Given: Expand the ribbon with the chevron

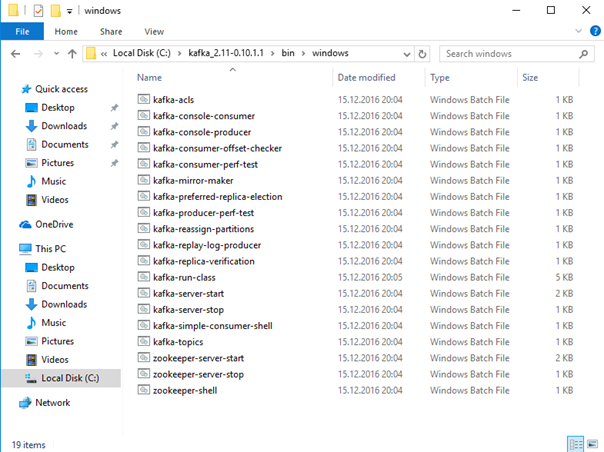Looking at the screenshot, I should (x=578, y=31).
